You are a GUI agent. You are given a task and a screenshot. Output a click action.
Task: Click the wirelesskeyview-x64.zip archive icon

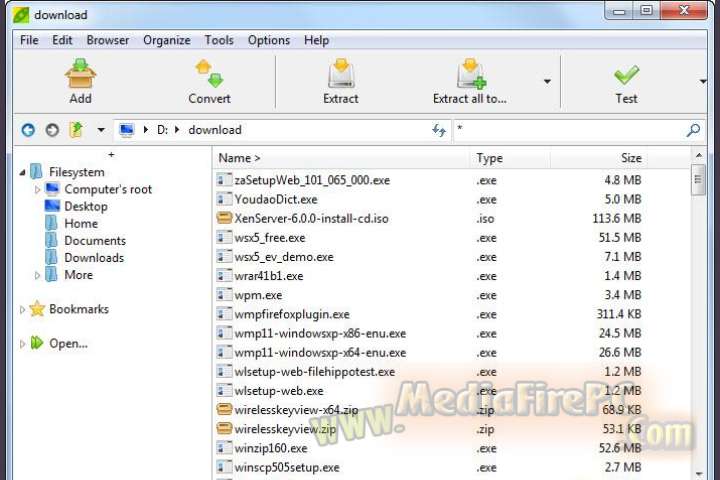[224, 409]
